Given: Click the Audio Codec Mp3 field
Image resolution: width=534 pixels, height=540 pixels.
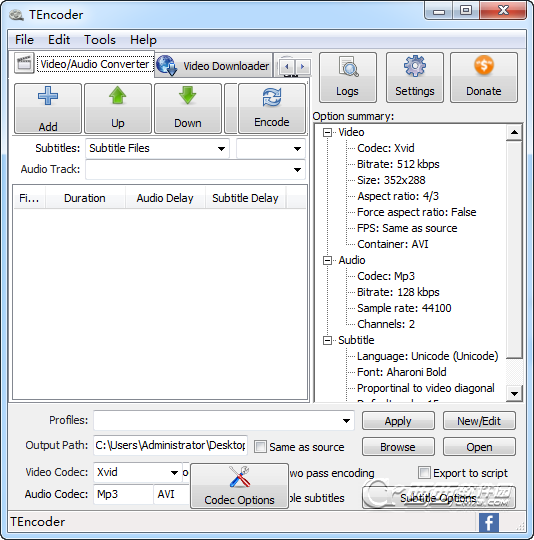Looking at the screenshot, I should [x=123, y=494].
